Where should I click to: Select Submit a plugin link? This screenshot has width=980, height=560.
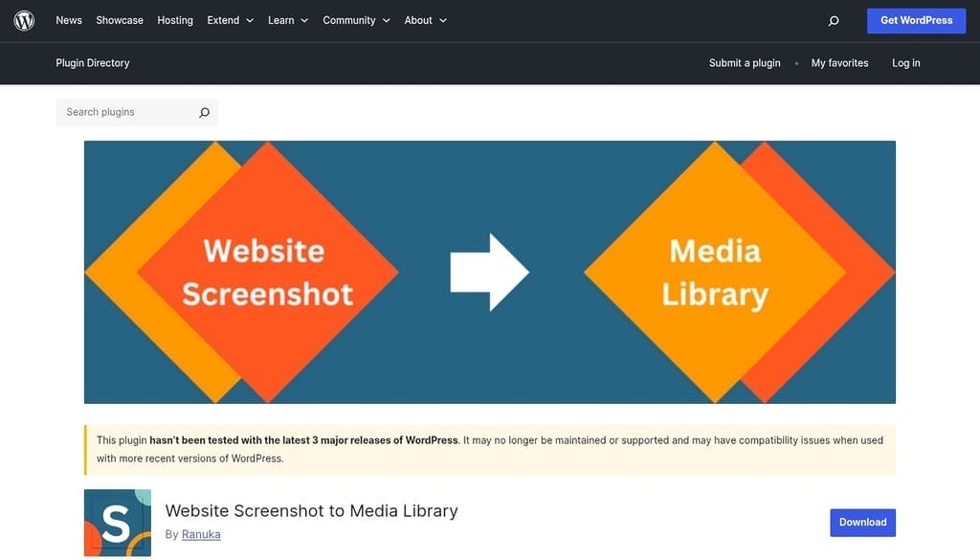point(745,63)
